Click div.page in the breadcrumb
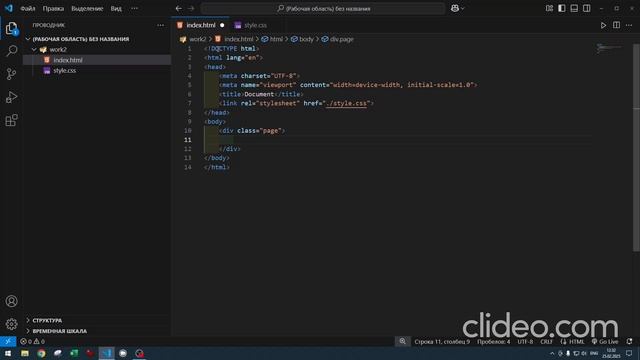Screen dimensions: 640x360 point(342,39)
